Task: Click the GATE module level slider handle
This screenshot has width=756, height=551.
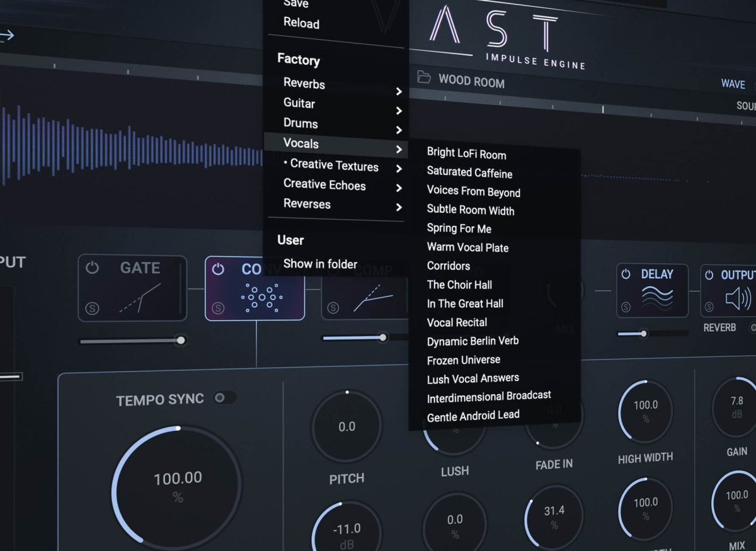Action: click(x=181, y=340)
